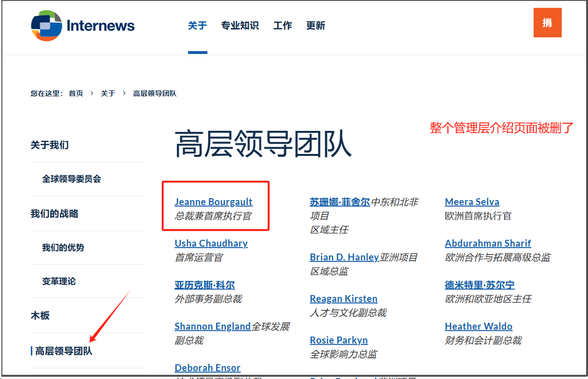Select the 高层领导团队 page heading
The image size is (588, 379).
click(x=263, y=145)
